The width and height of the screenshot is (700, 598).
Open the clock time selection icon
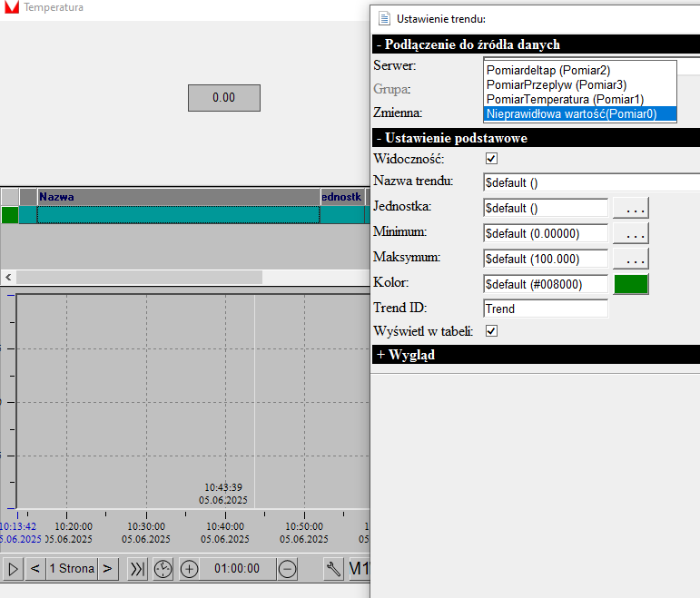tap(163, 569)
